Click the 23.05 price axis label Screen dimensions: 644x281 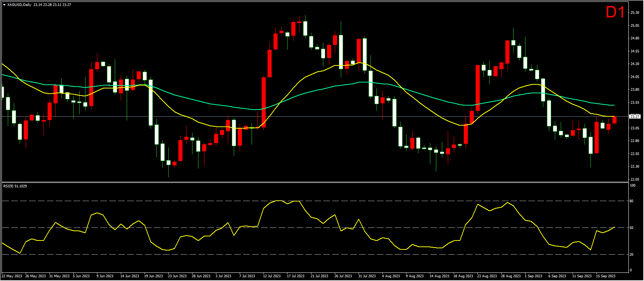(635, 128)
